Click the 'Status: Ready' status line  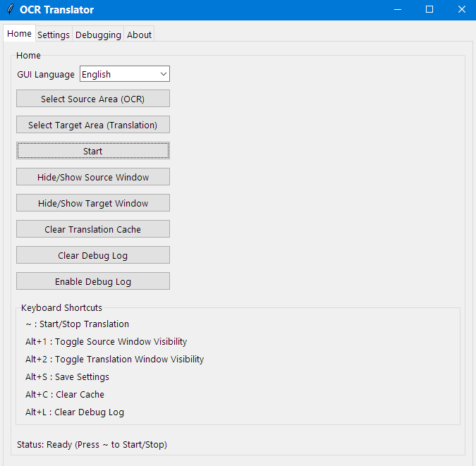pos(92,444)
